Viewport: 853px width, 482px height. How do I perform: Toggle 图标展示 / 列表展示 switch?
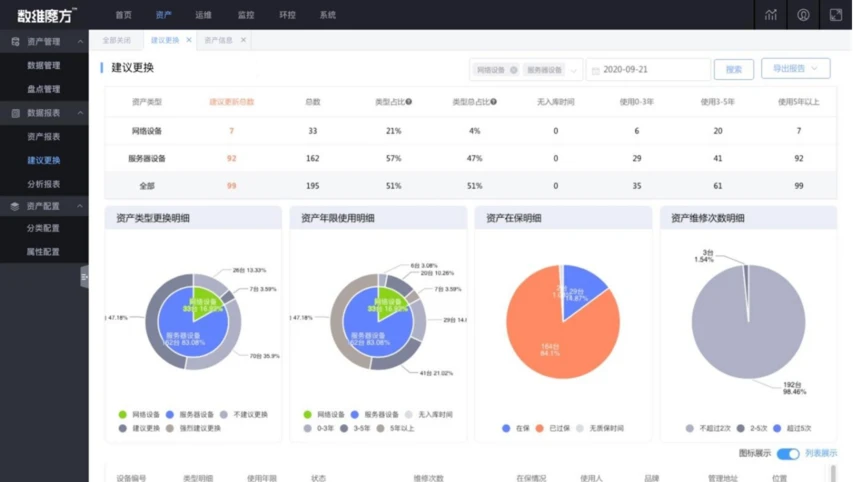(788, 454)
